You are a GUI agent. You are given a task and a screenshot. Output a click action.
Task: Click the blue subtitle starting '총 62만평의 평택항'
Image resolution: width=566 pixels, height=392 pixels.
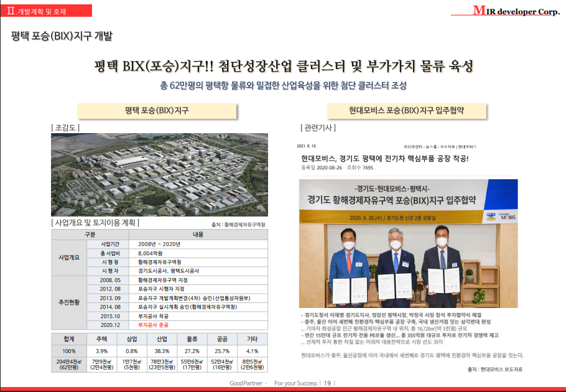[283, 86]
